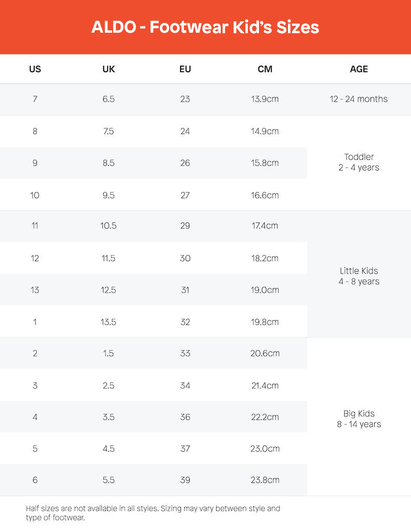Select the Toddler 2 - 4 years label
The width and height of the screenshot is (411, 532).
(359, 162)
